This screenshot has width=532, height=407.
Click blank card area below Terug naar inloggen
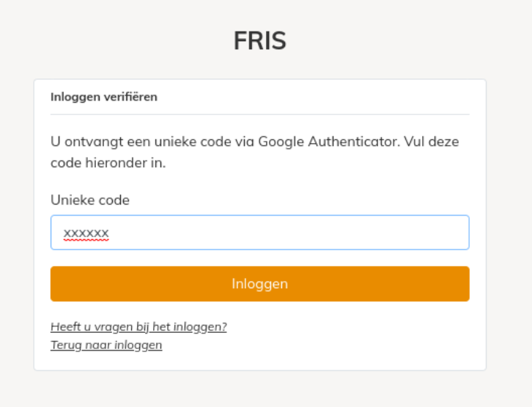260,362
